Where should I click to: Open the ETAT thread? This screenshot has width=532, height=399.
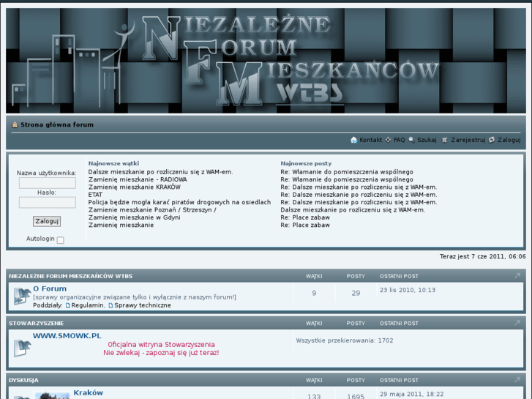[95, 195]
